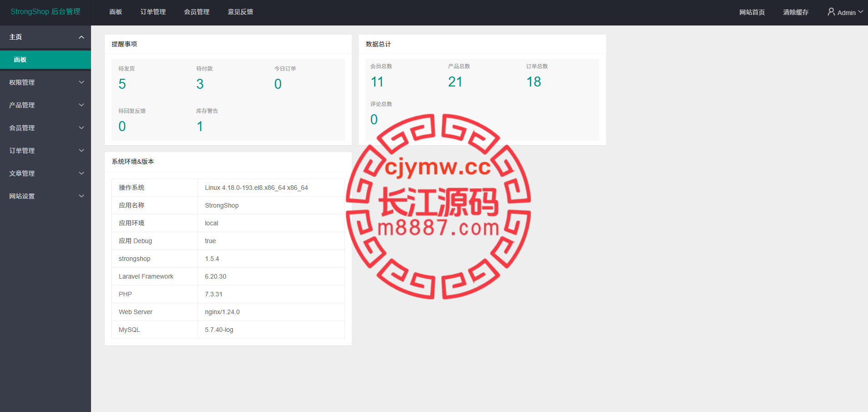Click the Laravel Framework row label
This screenshot has width=868, height=412.
[x=146, y=276]
